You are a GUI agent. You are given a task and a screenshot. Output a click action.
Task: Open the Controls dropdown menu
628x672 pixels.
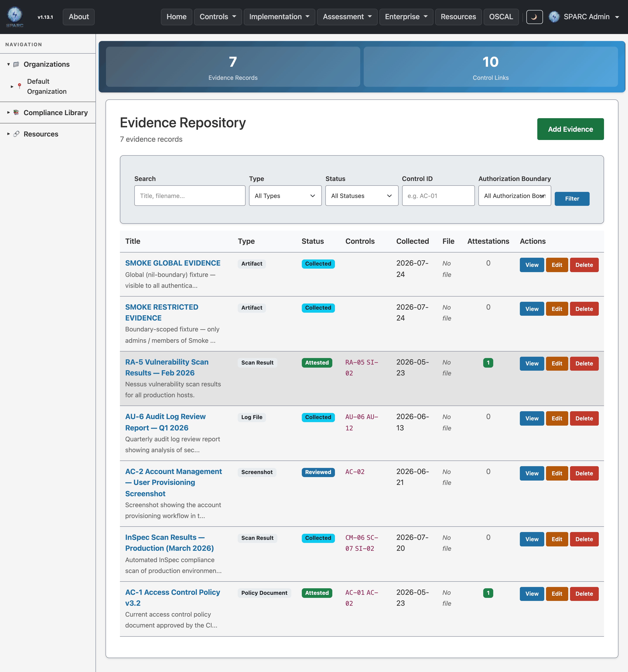[x=218, y=17]
